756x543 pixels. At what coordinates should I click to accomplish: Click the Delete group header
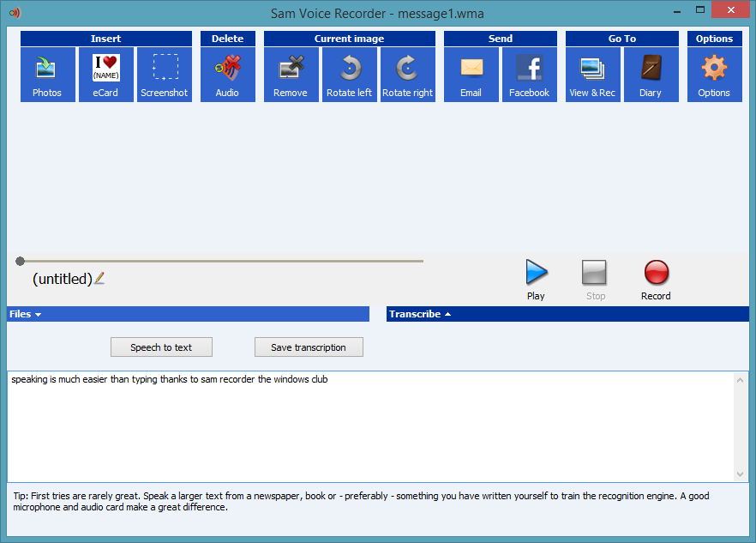(x=228, y=39)
